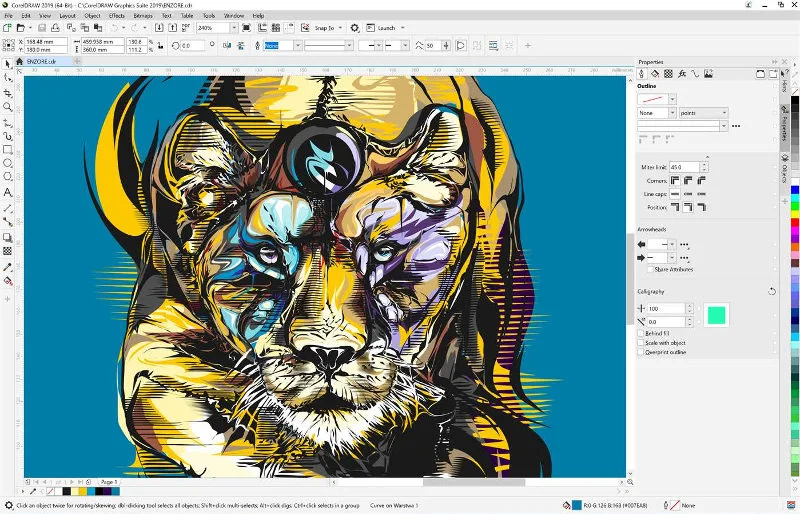
Task: Open the zoom level 240% dropdown
Action: (233, 28)
